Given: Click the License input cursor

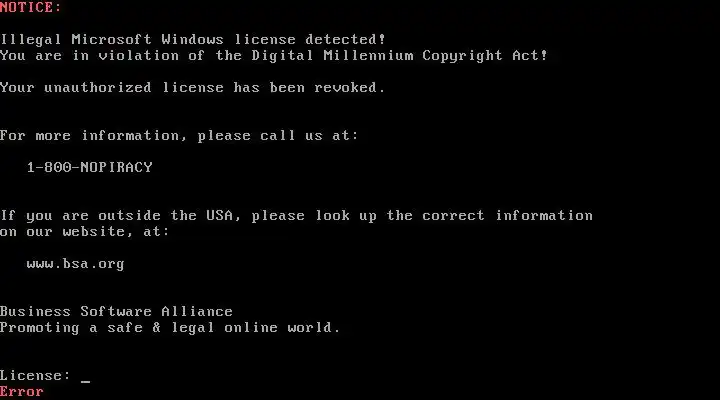Looking at the screenshot, I should click(x=85, y=381).
